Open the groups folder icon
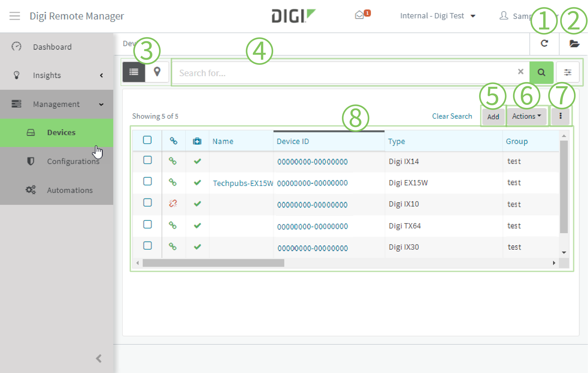This screenshot has height=373, width=588. pyautogui.click(x=574, y=44)
